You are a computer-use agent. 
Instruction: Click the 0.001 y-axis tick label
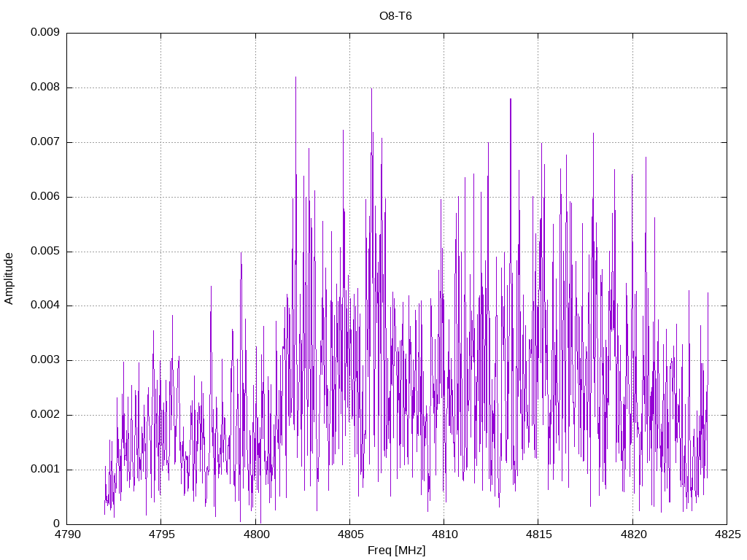tap(45, 470)
